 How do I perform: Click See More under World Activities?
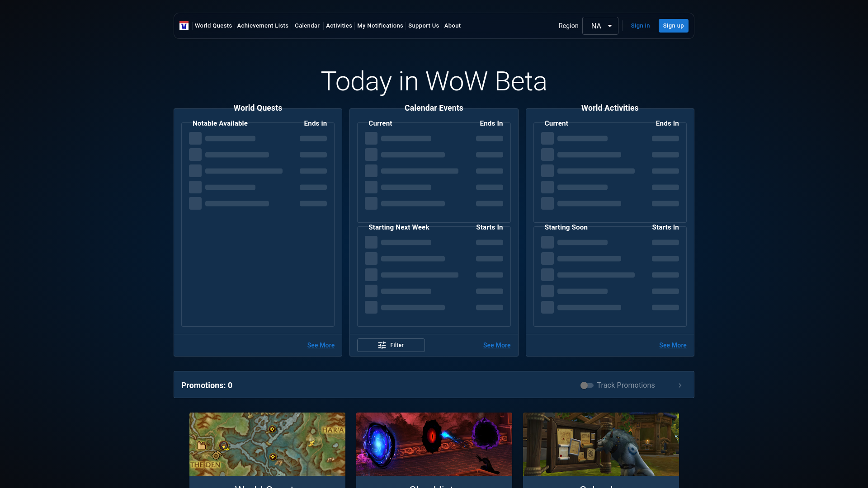pos(673,345)
